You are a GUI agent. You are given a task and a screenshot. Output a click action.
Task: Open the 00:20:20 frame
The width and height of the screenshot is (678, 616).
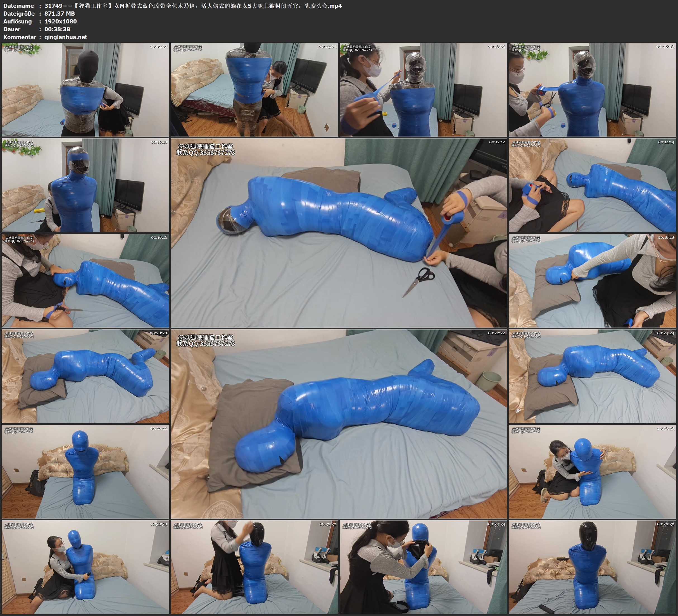[x=85, y=376]
